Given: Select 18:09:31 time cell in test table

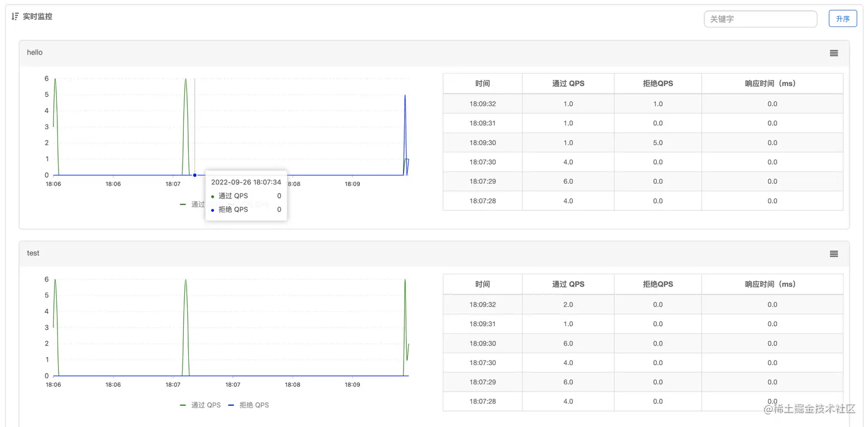Looking at the screenshot, I should 483,324.
